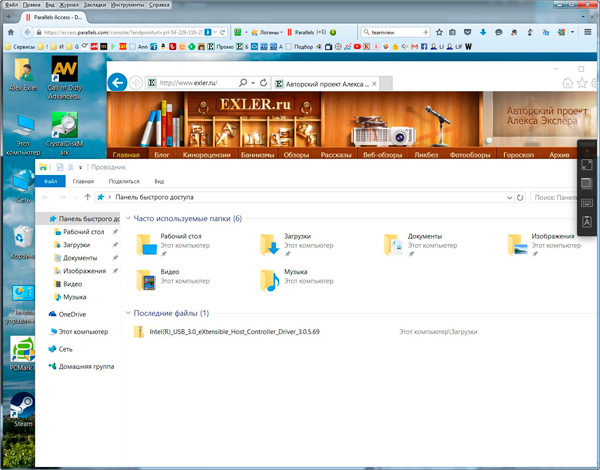
Task: Open the Музыка folder in frequent folders
Action: [270, 277]
